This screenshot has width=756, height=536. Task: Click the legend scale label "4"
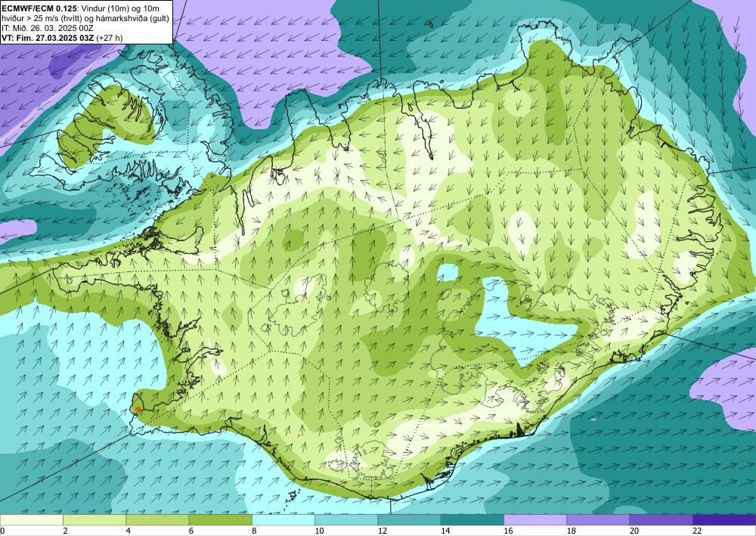coord(129,531)
